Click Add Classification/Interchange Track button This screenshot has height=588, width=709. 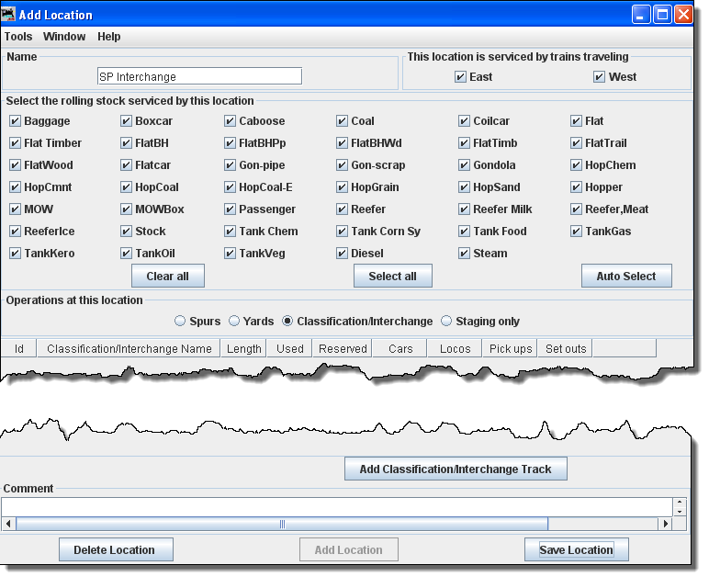[456, 469]
